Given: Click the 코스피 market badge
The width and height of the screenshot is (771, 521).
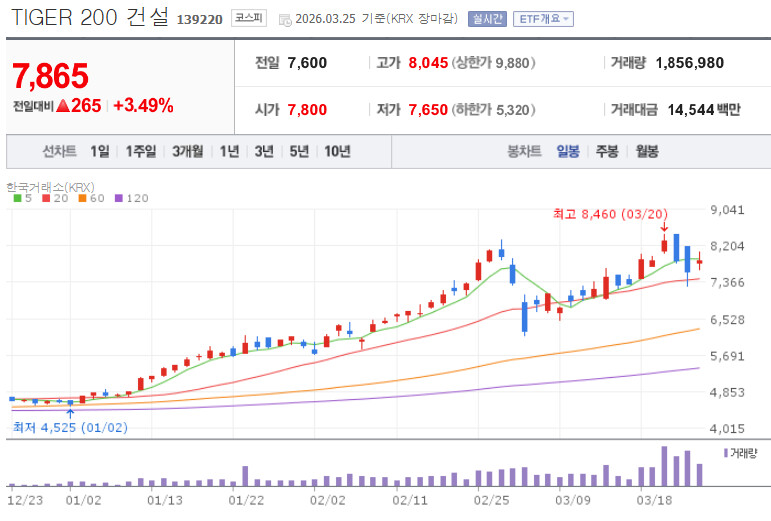Looking at the screenshot, I should coord(249,19).
